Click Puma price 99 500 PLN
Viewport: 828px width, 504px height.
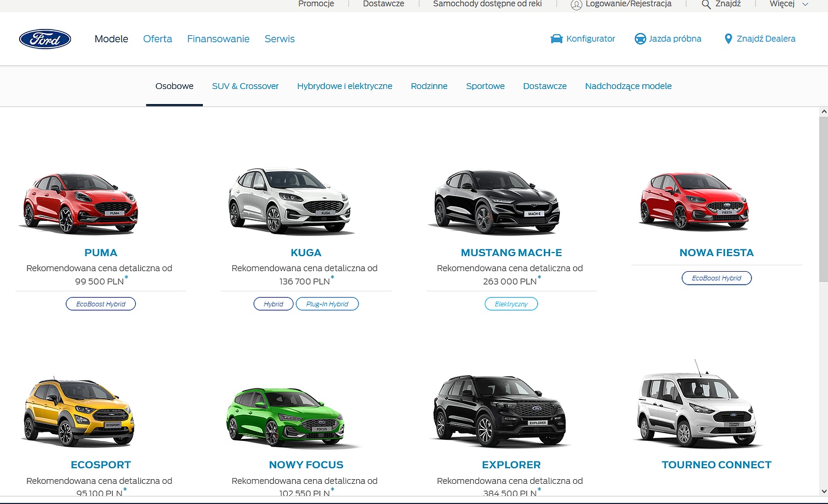tap(99, 281)
